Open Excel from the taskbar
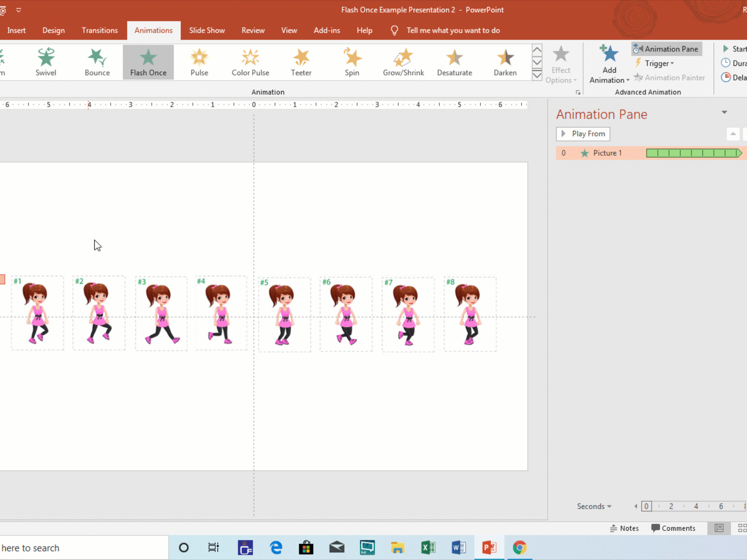747x560 pixels. pos(428,547)
